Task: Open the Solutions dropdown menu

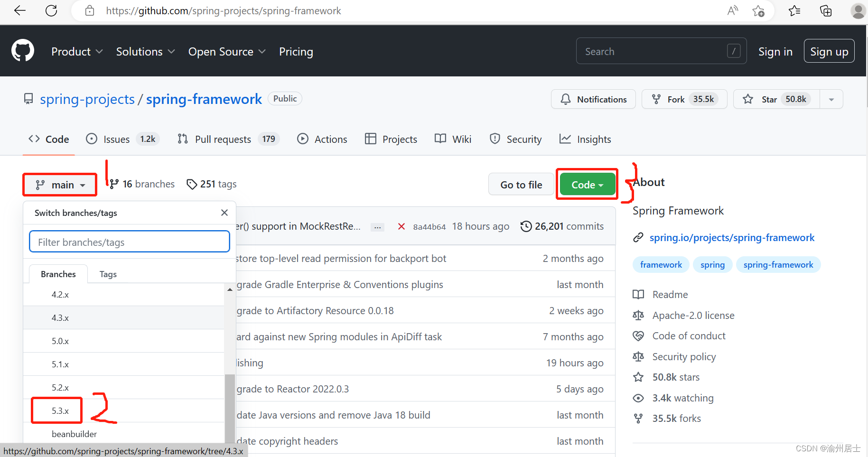Action: [146, 52]
